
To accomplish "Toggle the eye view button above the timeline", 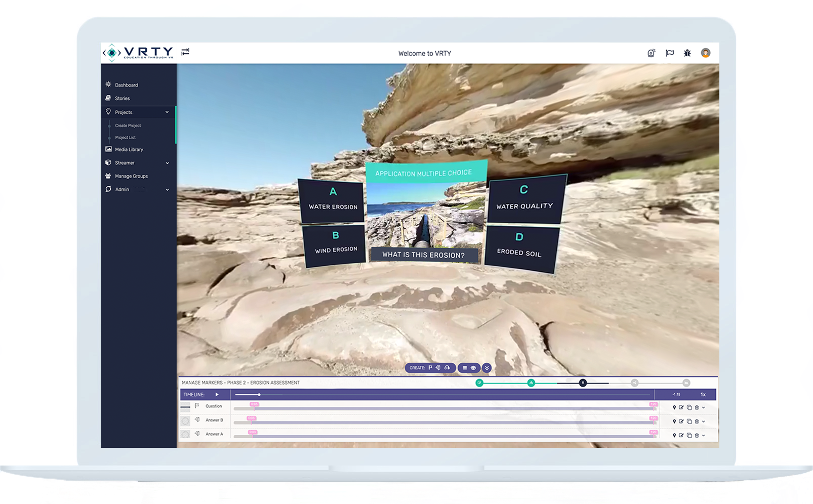I will [473, 368].
